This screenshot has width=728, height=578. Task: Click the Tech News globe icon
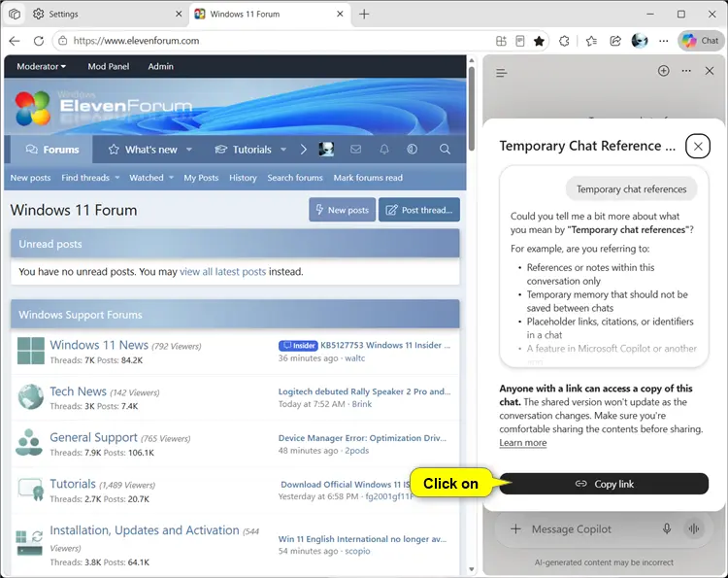[x=31, y=396]
